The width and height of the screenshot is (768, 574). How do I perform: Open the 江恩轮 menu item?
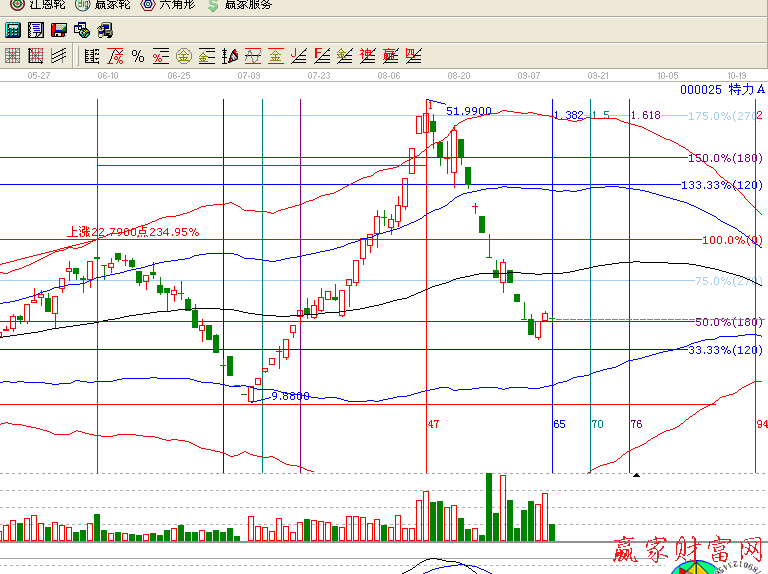[37, 5]
